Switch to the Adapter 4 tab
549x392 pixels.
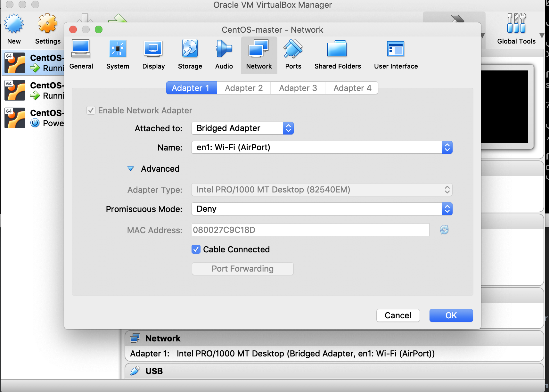point(352,88)
